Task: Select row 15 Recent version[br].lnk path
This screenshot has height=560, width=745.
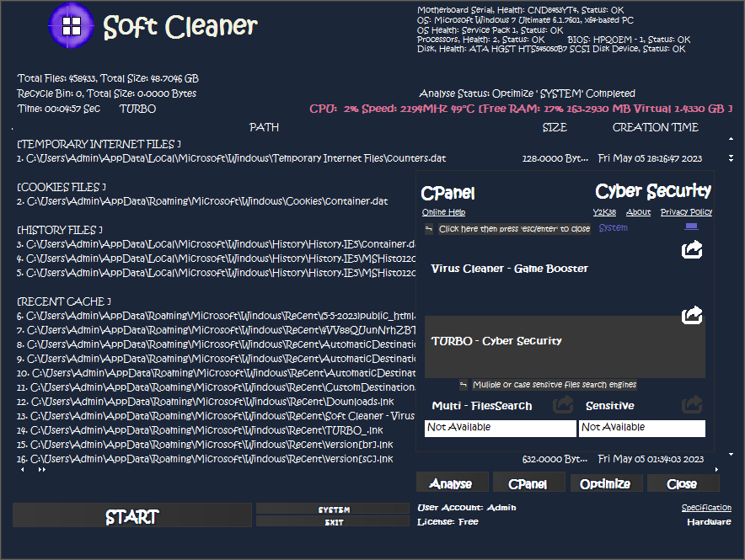Action: pyautogui.click(x=205, y=445)
